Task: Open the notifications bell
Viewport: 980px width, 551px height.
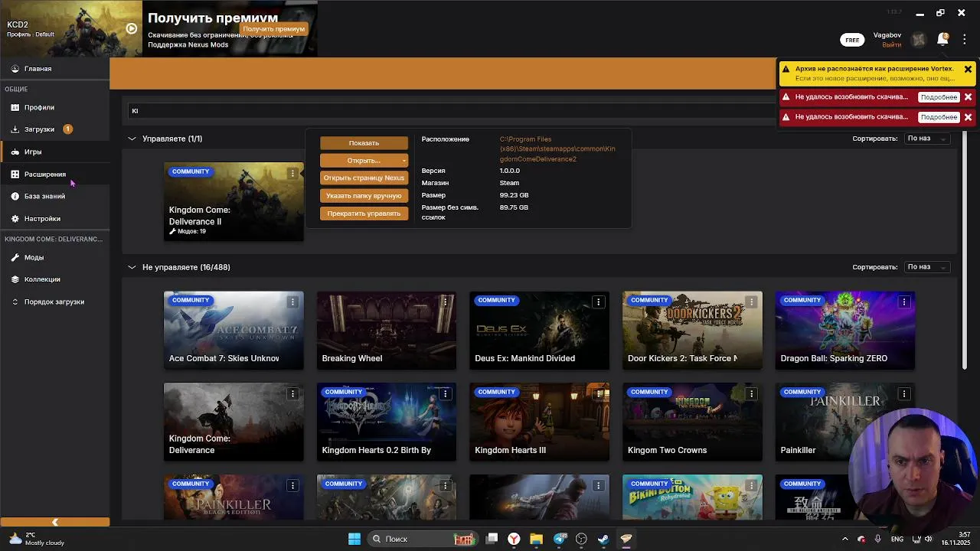Action: (x=942, y=39)
